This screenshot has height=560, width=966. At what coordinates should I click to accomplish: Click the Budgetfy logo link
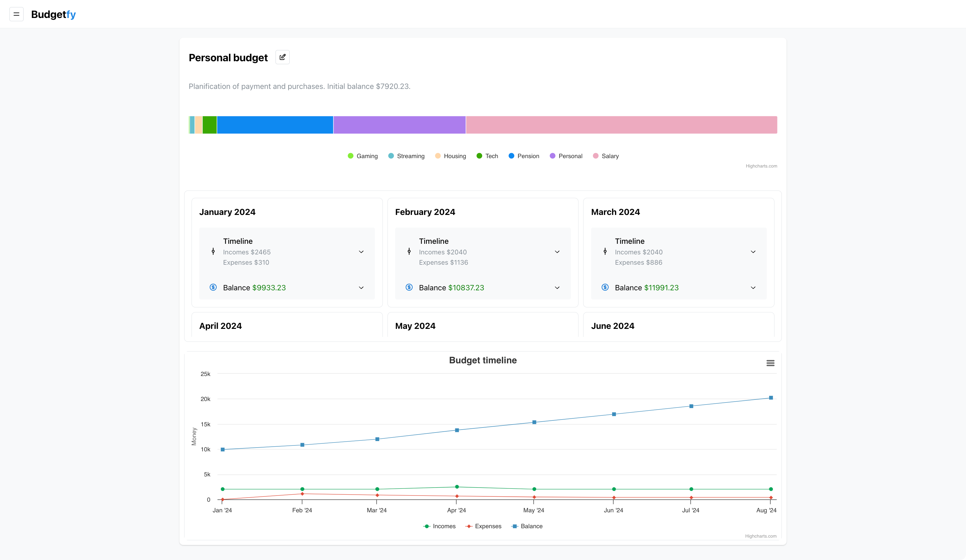(53, 14)
